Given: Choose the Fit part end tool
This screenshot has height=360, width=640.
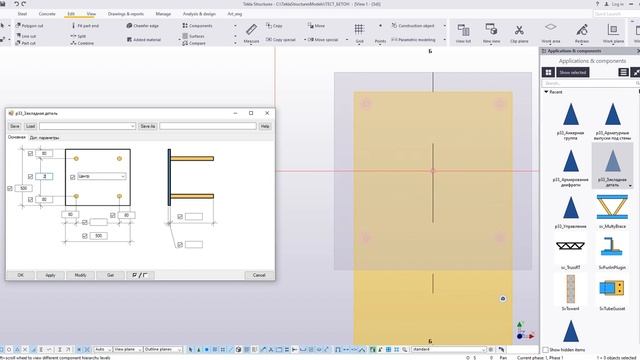Looking at the screenshot, I should [x=85, y=26].
